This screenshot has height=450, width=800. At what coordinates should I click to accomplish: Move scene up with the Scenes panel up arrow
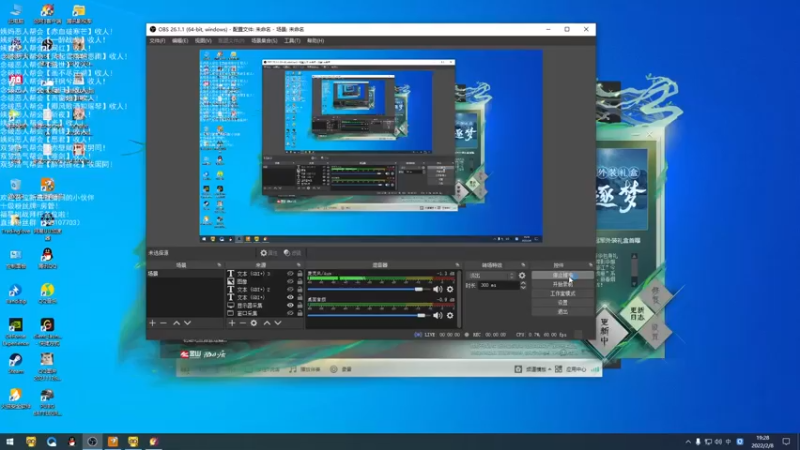click(177, 323)
